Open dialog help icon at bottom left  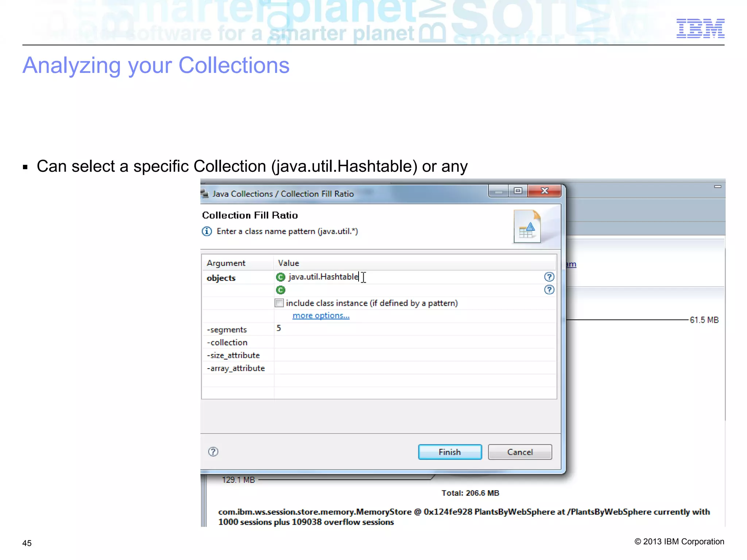pos(213,452)
